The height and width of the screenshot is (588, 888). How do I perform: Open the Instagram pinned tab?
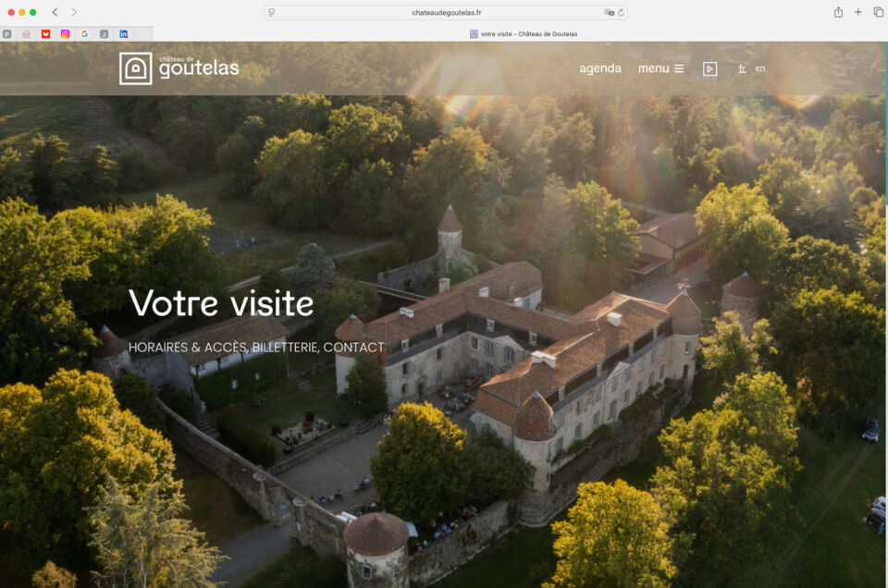[66, 33]
